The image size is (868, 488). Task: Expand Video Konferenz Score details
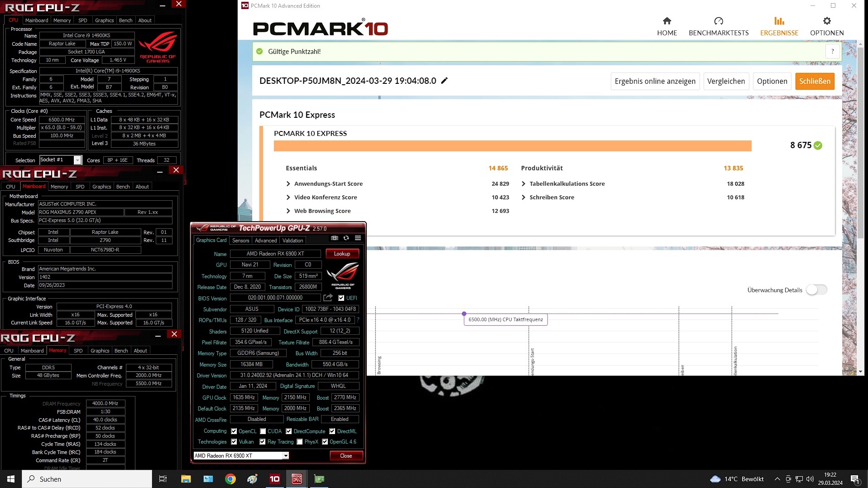point(288,197)
